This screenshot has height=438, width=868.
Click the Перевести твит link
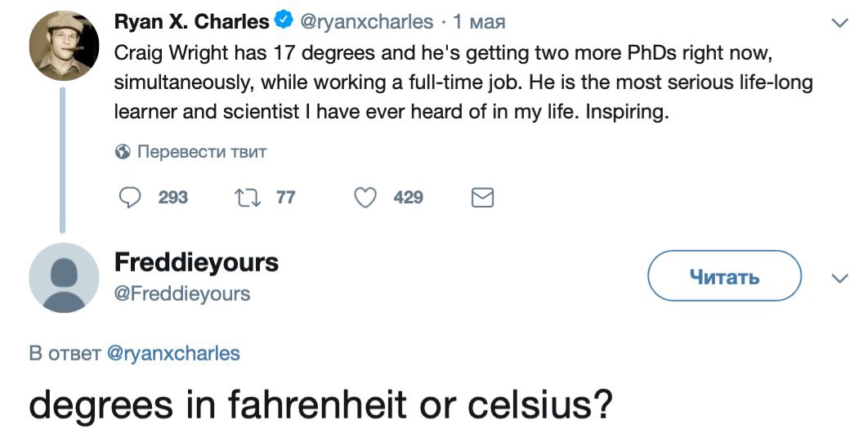click(x=202, y=152)
